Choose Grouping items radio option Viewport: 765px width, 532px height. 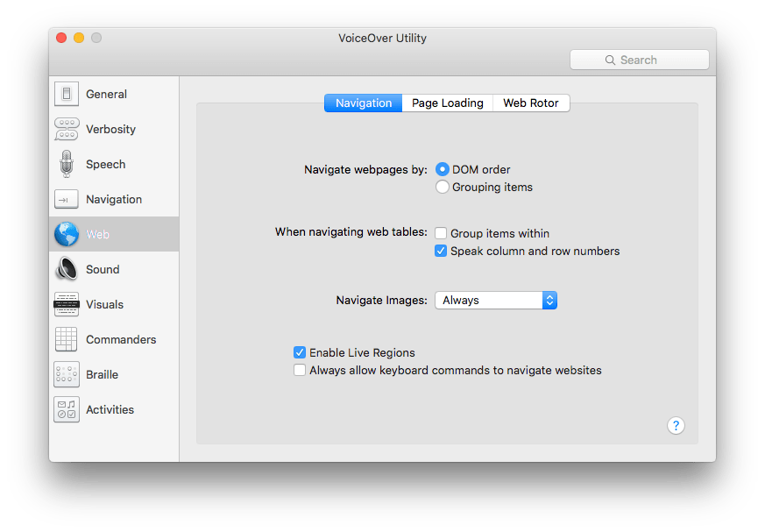tap(443, 187)
